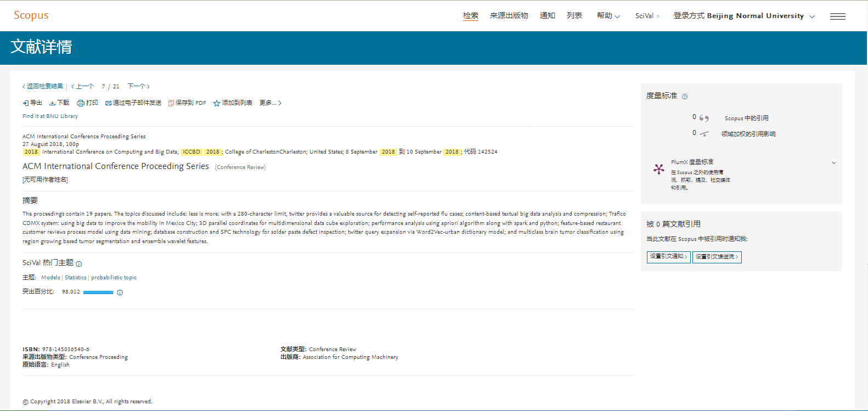
Task: Click the print (打印) icon
Action: tap(81, 103)
